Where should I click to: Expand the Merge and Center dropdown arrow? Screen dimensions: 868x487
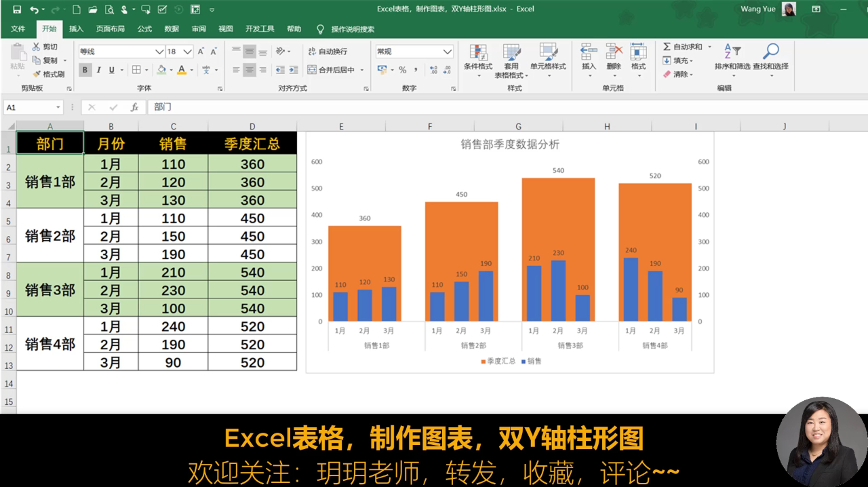point(361,70)
